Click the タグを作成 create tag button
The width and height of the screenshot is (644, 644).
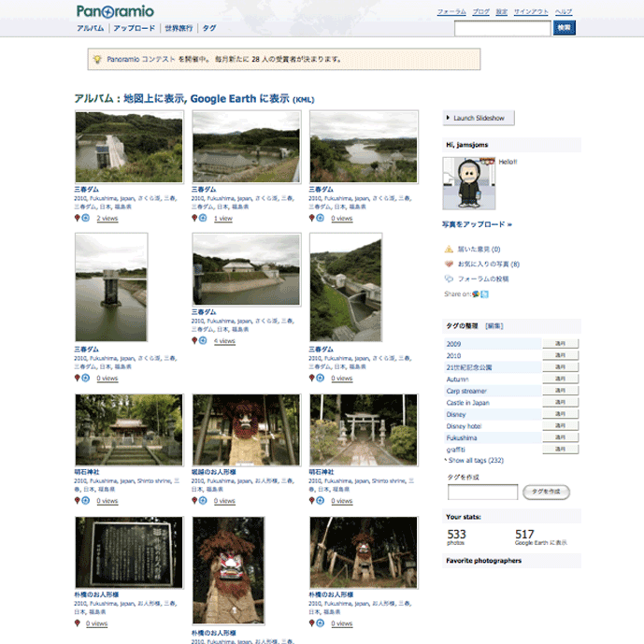coord(546,492)
